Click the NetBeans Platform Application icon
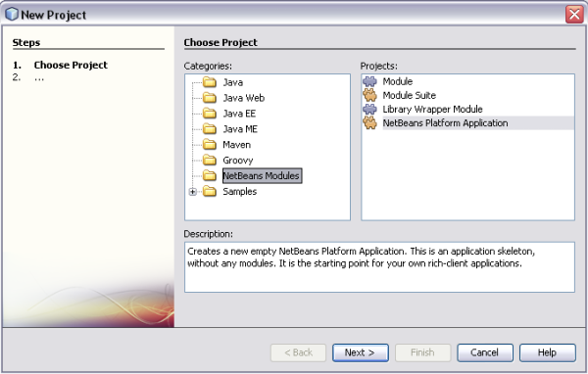 pos(369,123)
